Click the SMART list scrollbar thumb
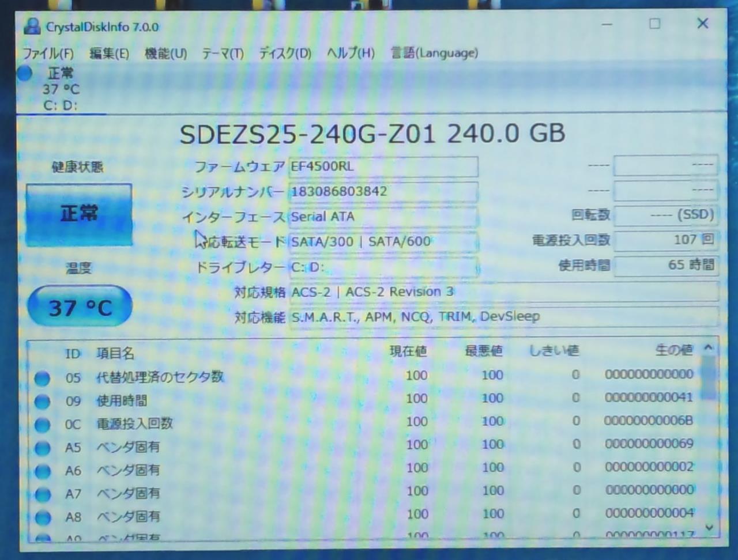 [x=709, y=378]
